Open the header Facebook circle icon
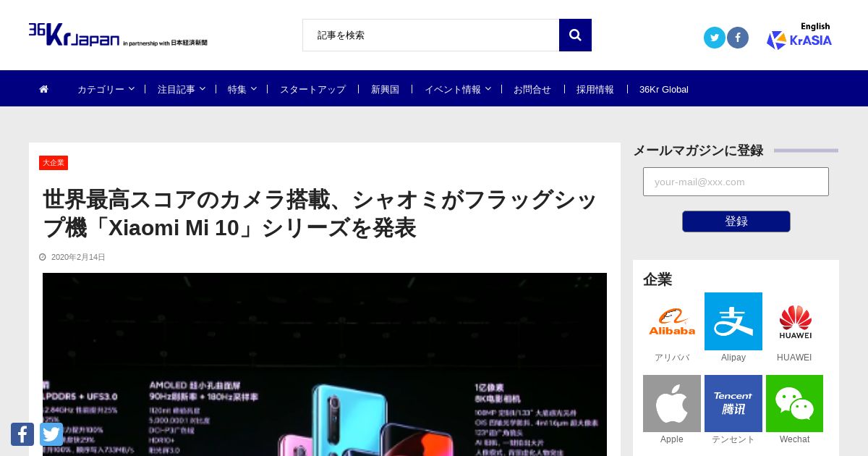 click(738, 38)
